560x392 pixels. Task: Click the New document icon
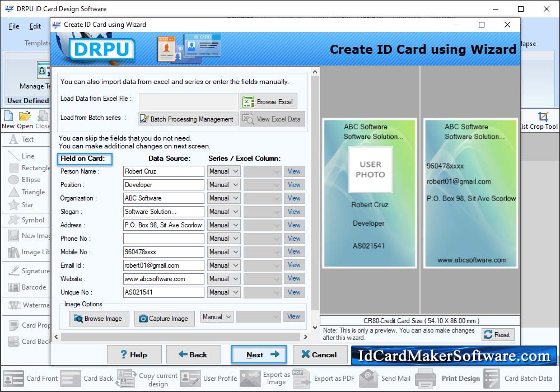coord(8,116)
